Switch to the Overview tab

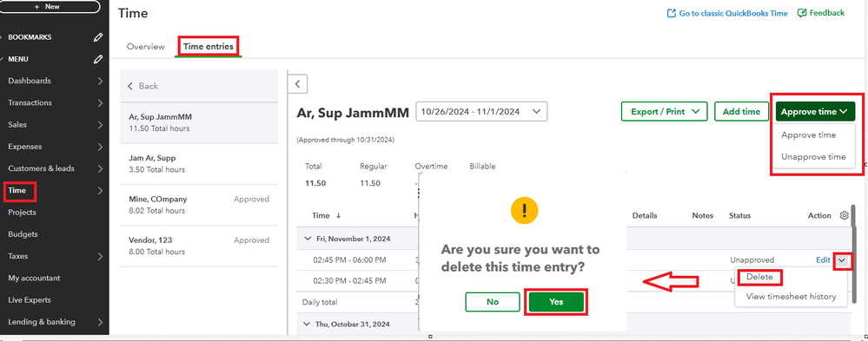[x=146, y=47]
